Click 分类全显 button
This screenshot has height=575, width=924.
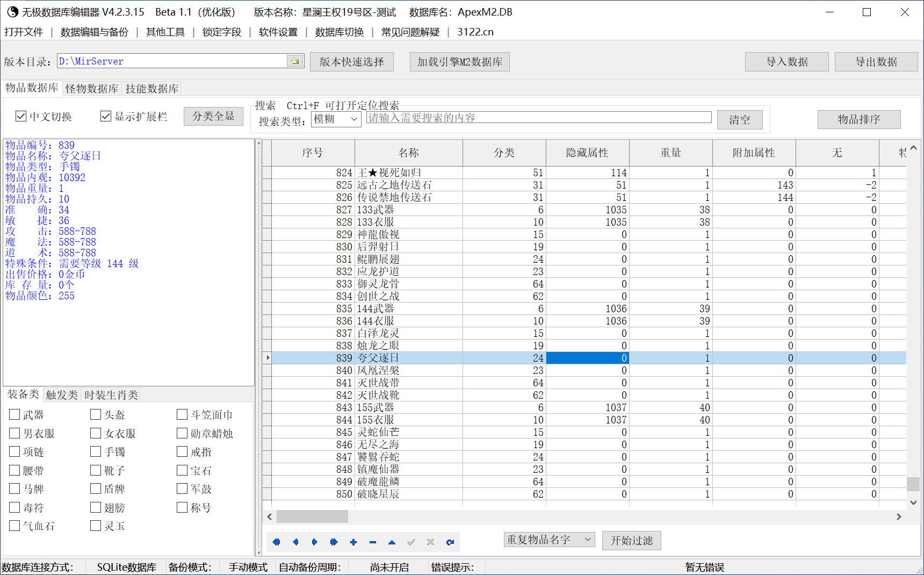click(x=213, y=116)
